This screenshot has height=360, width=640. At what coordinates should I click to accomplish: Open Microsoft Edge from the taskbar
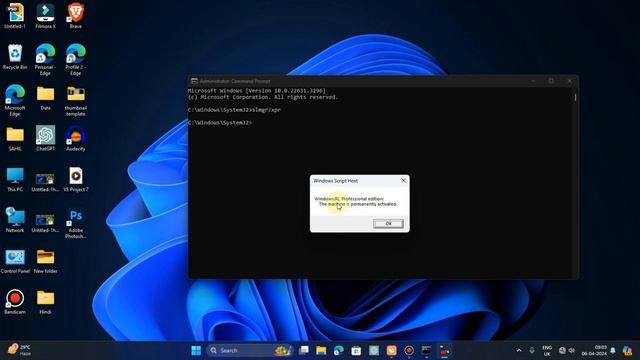[338, 350]
